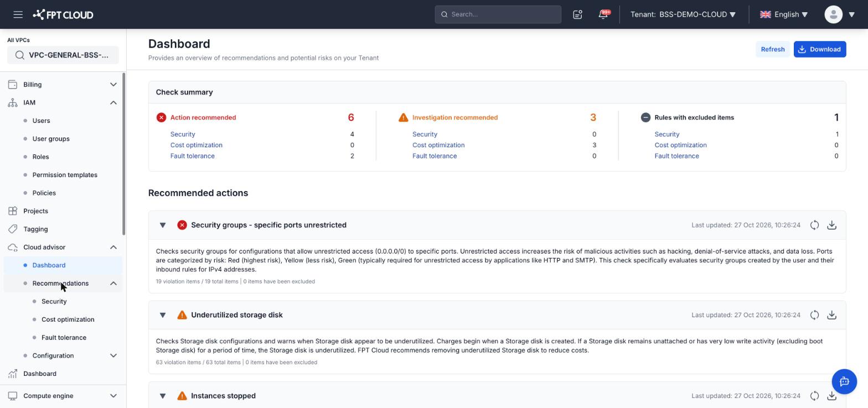This screenshot has width=868, height=408.
Task: Go to Users in IAM
Action: click(41, 121)
